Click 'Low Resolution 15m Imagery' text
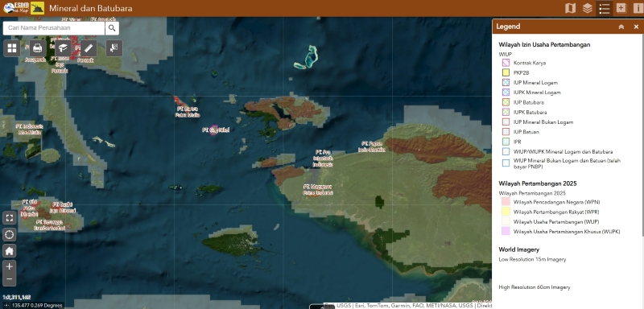This screenshot has height=309, width=644. [x=532, y=259]
